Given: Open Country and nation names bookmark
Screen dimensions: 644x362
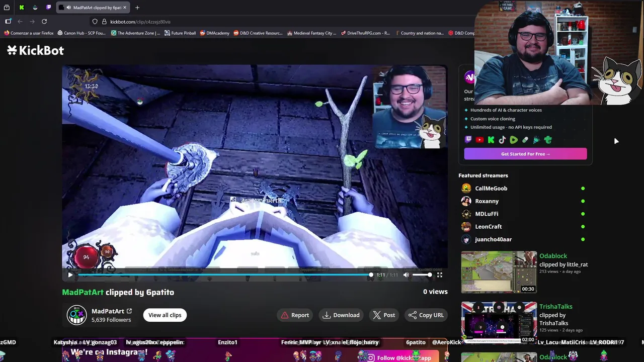Looking at the screenshot, I should tap(419, 33).
